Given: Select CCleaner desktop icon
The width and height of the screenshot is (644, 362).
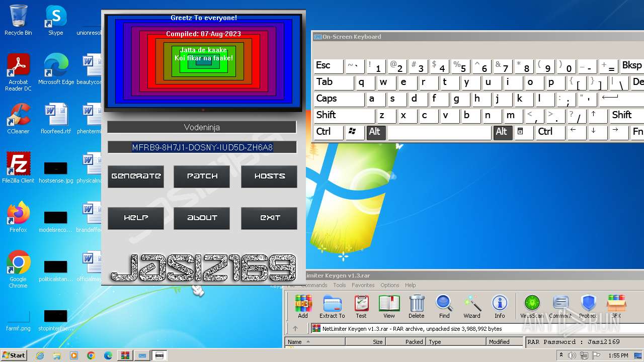Looking at the screenshot, I should click(x=18, y=119).
